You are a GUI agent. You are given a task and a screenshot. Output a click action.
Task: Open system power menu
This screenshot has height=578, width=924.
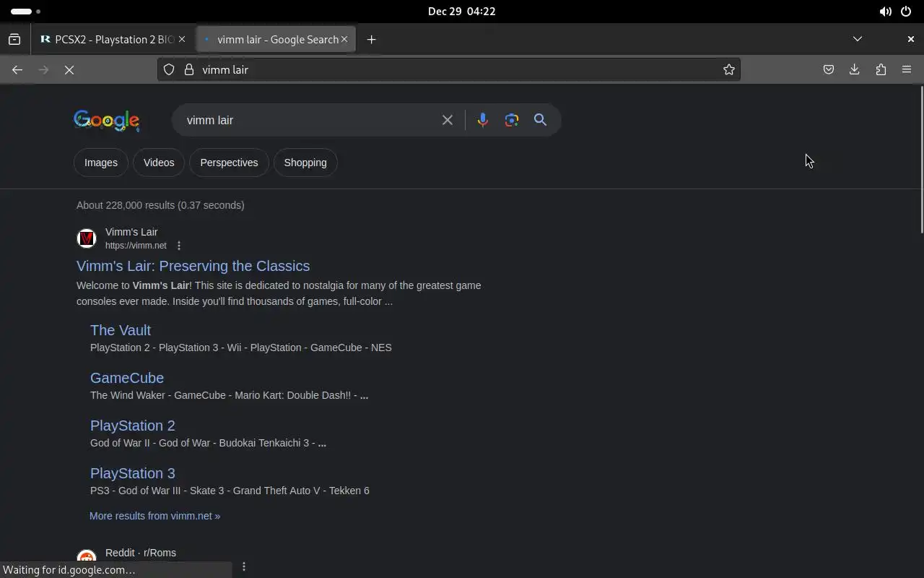(x=906, y=12)
